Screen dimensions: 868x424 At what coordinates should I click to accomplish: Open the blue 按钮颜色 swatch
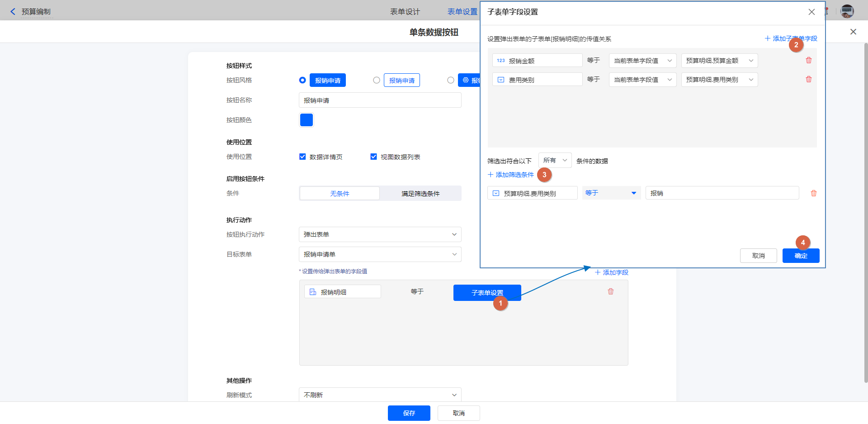[x=307, y=120]
